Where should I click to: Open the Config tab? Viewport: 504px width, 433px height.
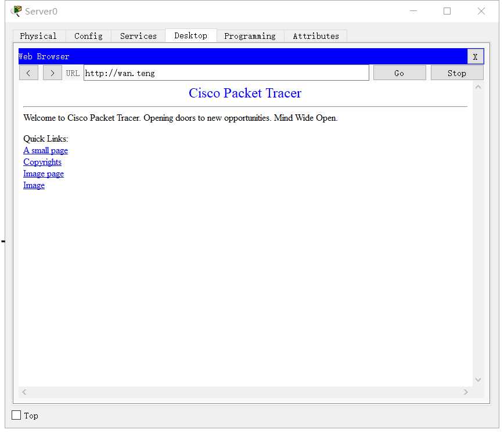pyautogui.click(x=88, y=36)
